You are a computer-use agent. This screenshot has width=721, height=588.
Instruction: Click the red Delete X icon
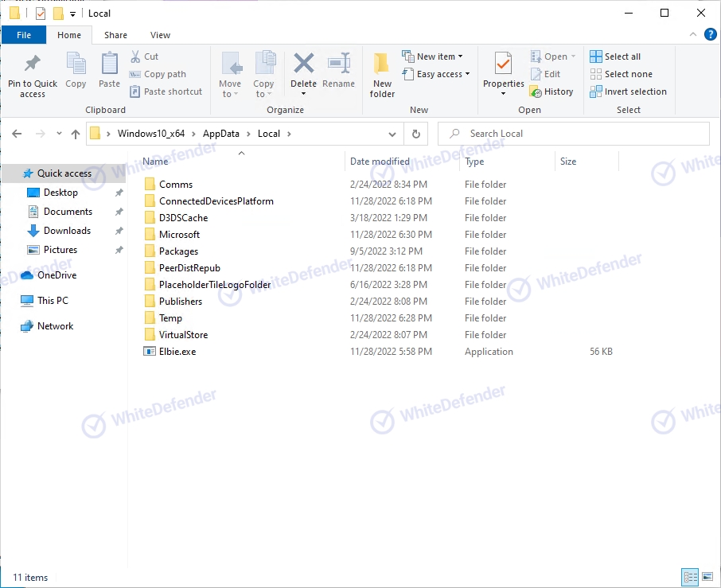(303, 64)
